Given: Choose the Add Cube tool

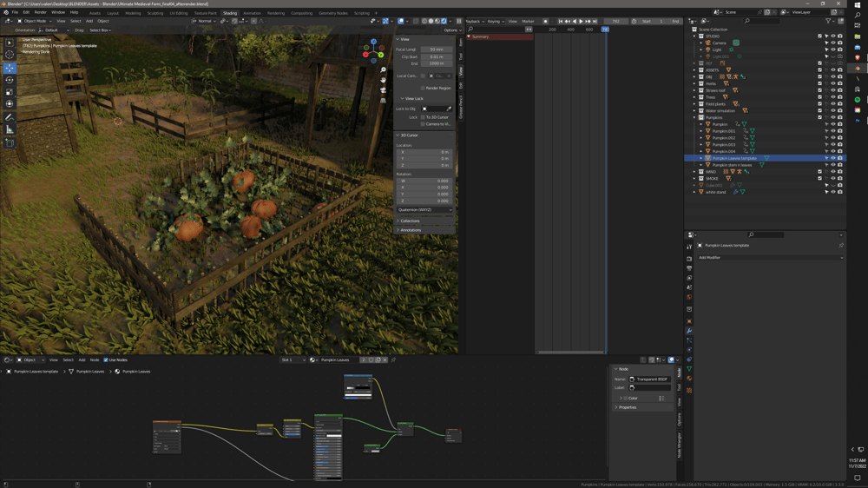Looking at the screenshot, I should (10, 143).
